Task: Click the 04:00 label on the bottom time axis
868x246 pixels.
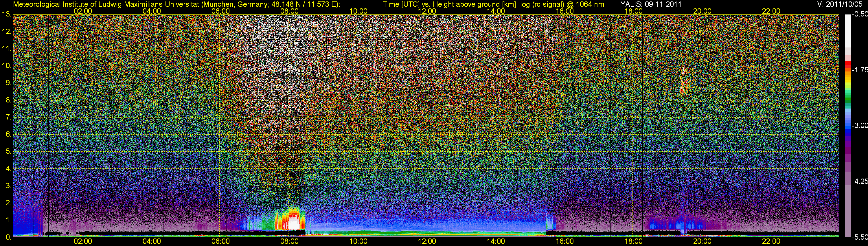Action: [x=152, y=241]
